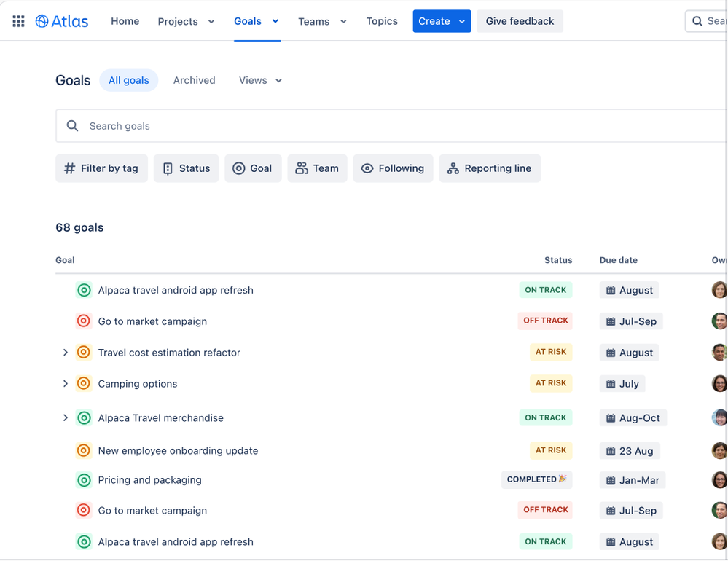Click the owner avatar in the Alpaca Travel merchandise row
Viewport: 728px width, 561px height.
point(720,417)
